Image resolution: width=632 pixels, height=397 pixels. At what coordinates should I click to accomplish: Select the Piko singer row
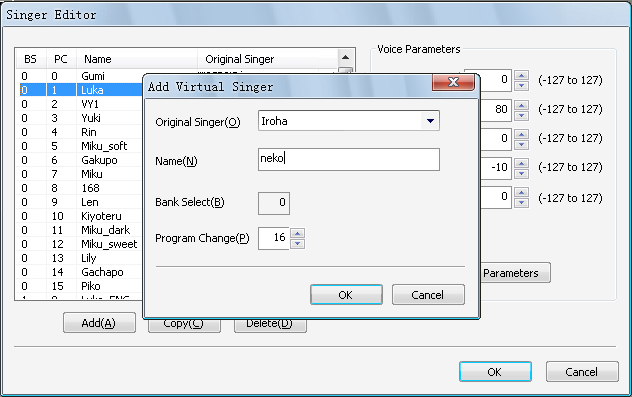pos(81,286)
